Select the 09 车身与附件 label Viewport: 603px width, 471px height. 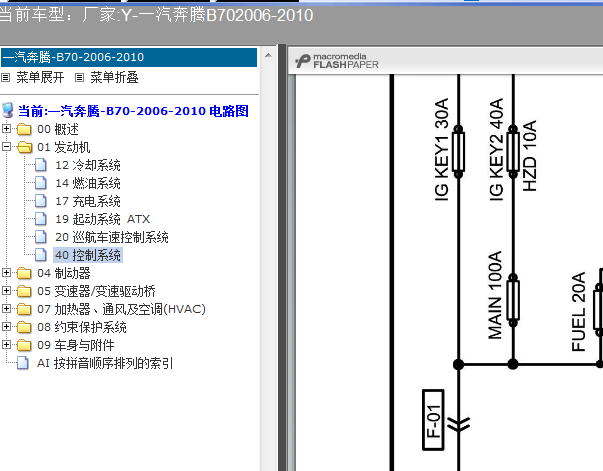coord(76,345)
